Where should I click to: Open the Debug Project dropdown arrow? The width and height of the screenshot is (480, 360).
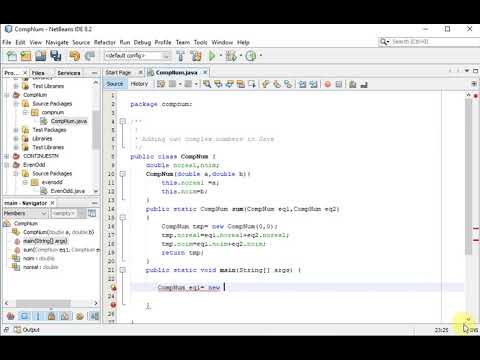pyautogui.click(x=240, y=56)
